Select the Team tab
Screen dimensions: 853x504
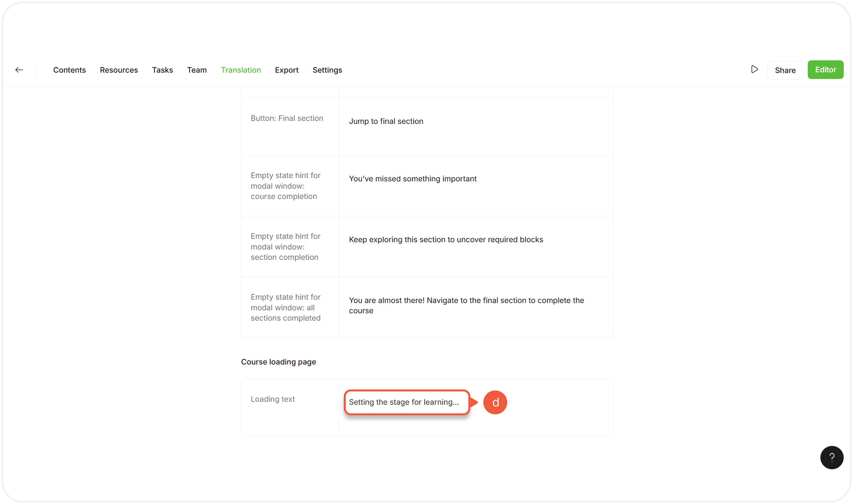click(x=197, y=70)
